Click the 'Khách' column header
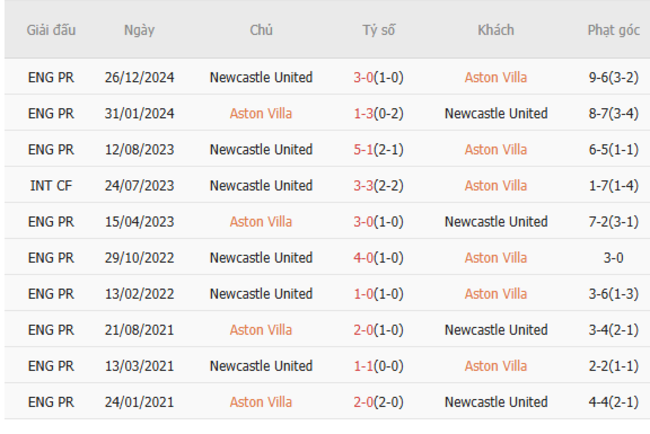This screenshot has width=650, height=434. 495,30
